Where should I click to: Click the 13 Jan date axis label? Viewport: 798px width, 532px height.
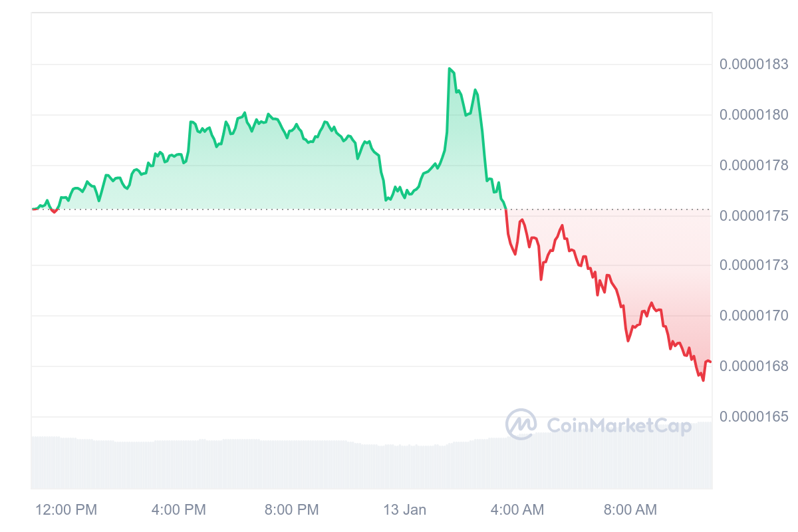point(404,510)
